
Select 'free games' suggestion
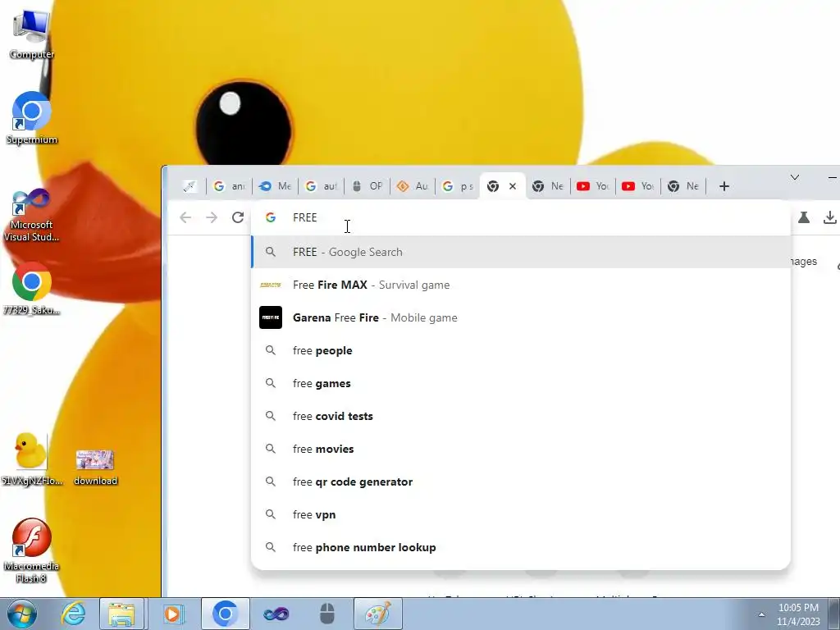(x=521, y=384)
